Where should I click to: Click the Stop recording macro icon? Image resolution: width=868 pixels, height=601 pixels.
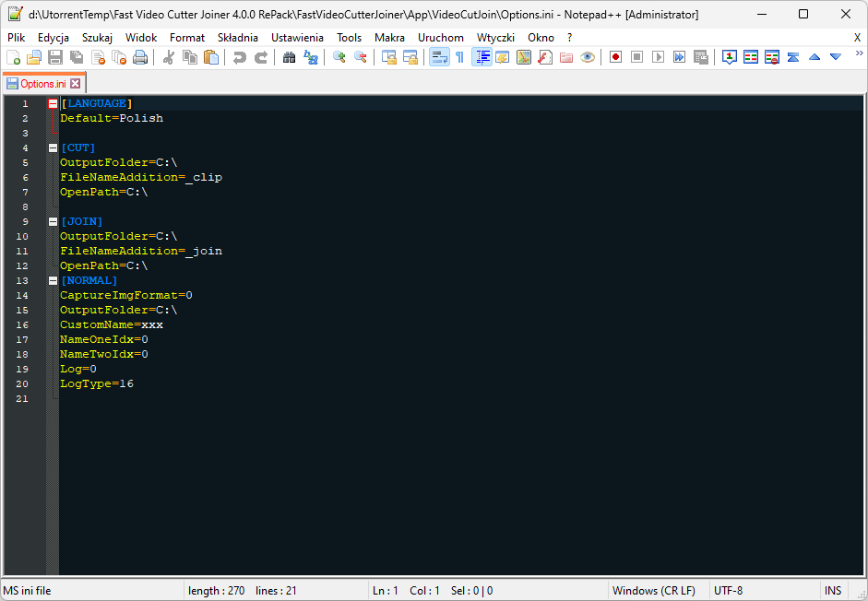637,57
